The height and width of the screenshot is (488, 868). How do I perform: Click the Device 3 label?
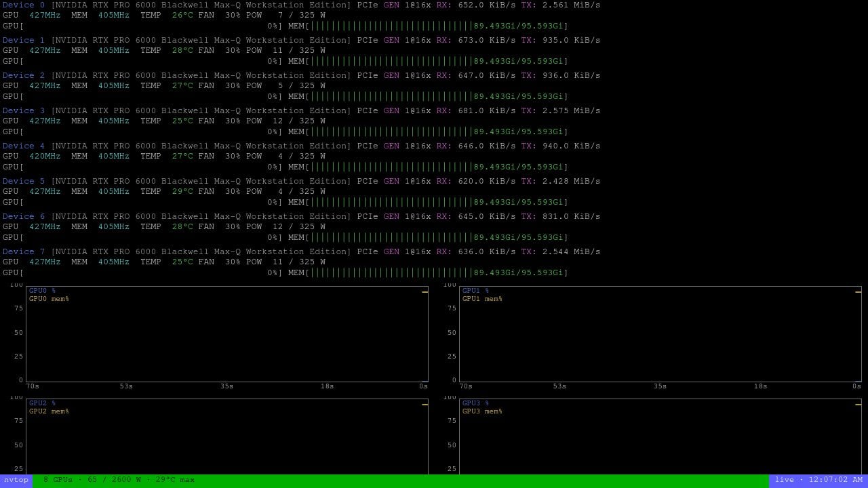point(24,110)
